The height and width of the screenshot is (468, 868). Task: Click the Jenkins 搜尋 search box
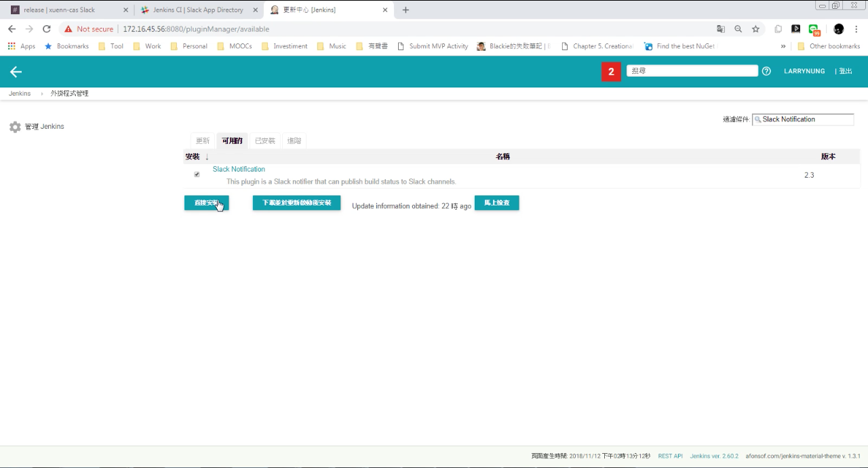(692, 71)
